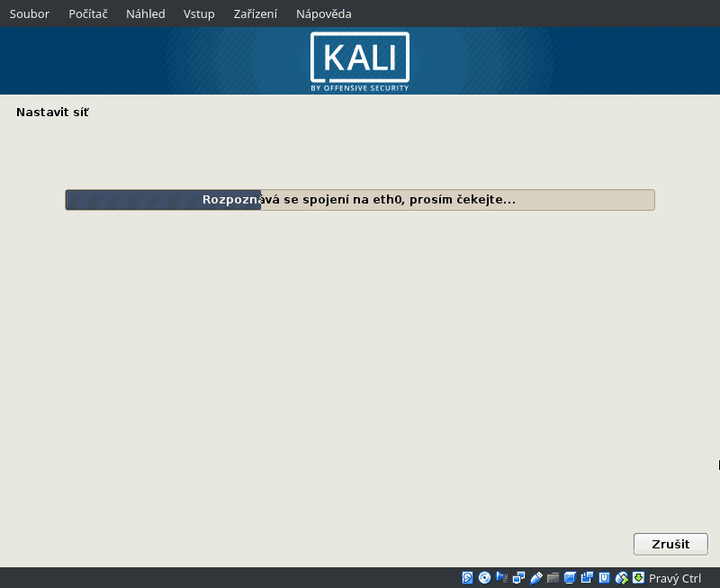Click the hard disk activity status icon
720x588 pixels.
coord(467,577)
